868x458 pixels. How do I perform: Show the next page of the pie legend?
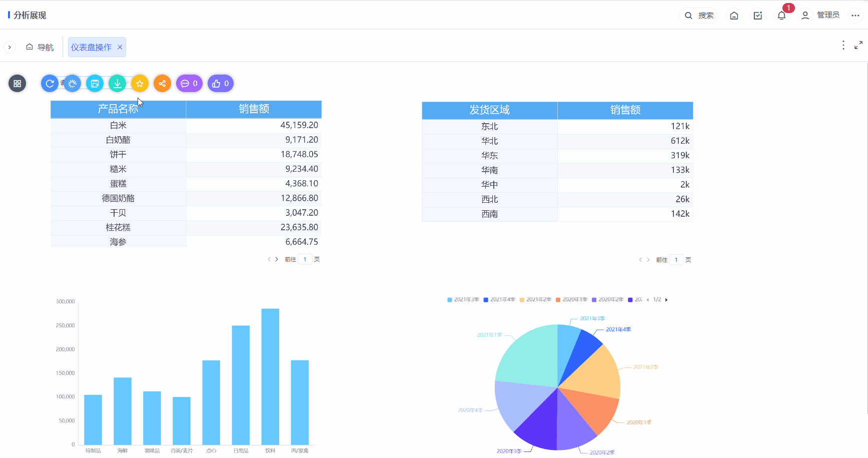coord(666,300)
